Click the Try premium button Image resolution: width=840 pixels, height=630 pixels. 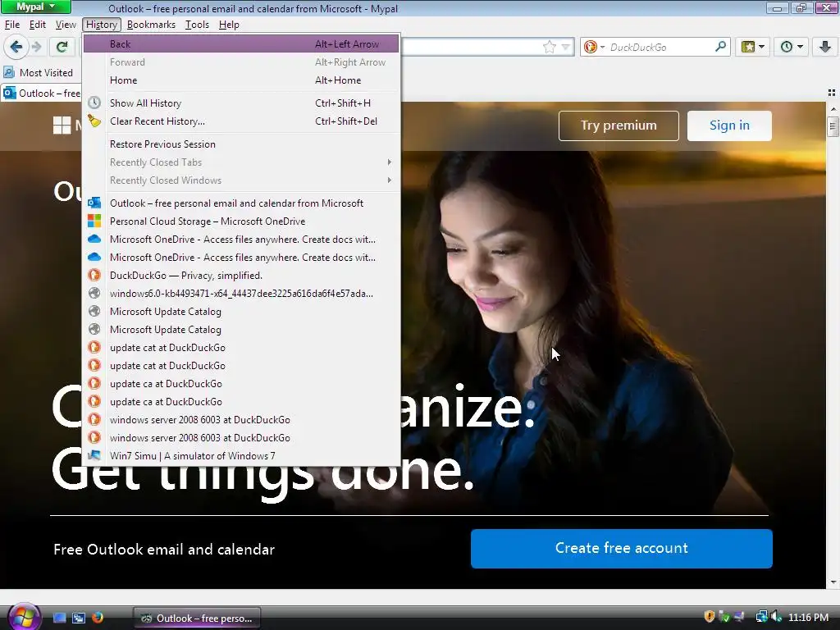click(x=619, y=126)
